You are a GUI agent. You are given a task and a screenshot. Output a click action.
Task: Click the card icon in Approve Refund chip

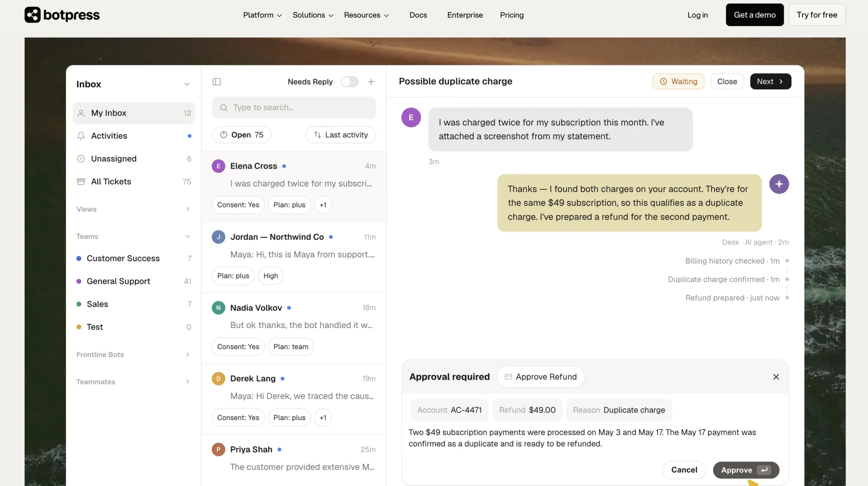[508, 377]
